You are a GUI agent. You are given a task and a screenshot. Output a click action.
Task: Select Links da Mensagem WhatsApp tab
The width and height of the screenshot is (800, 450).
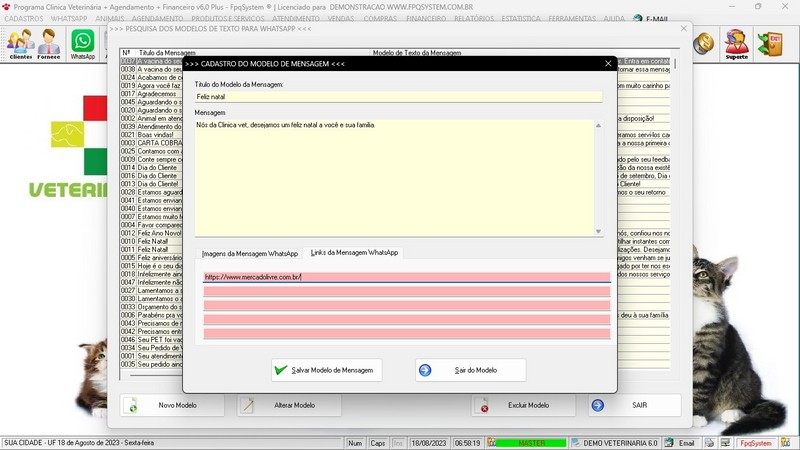pos(354,253)
